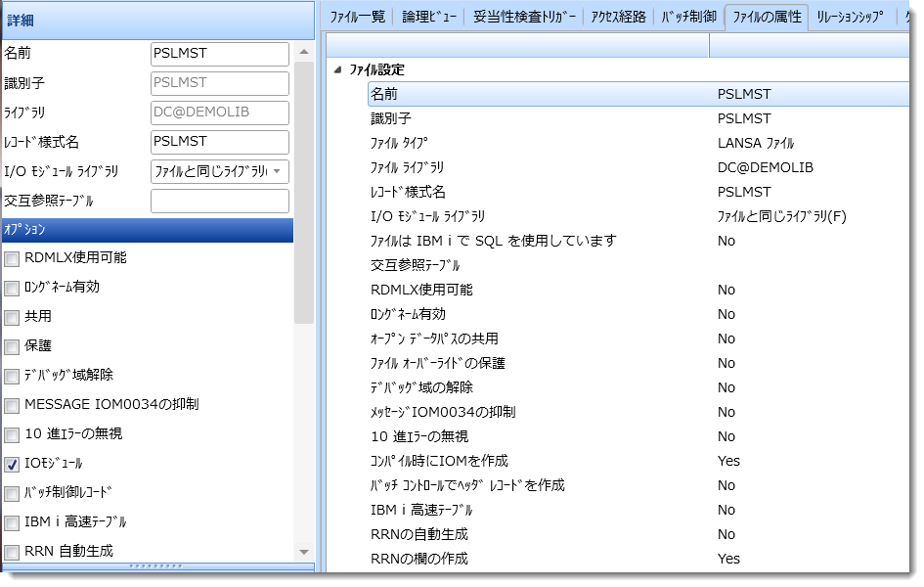The image size is (924, 587).
Task: Switch to the ﾌｧｲﾙ一覧 tab
Action: 358,17
